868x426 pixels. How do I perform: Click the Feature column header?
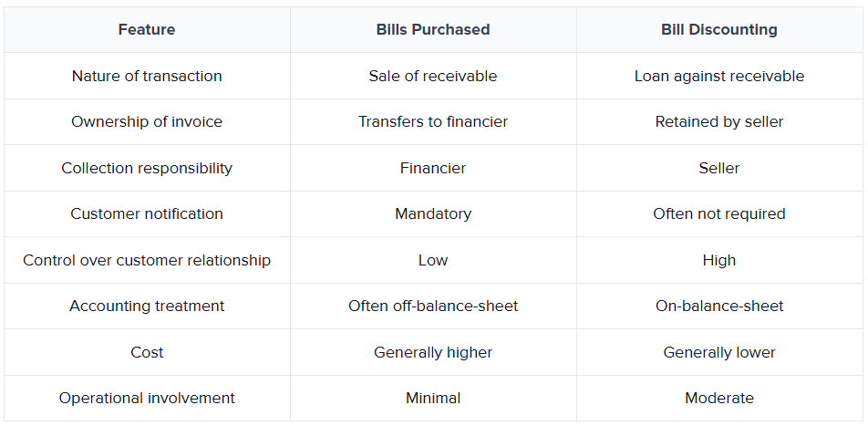point(147,30)
